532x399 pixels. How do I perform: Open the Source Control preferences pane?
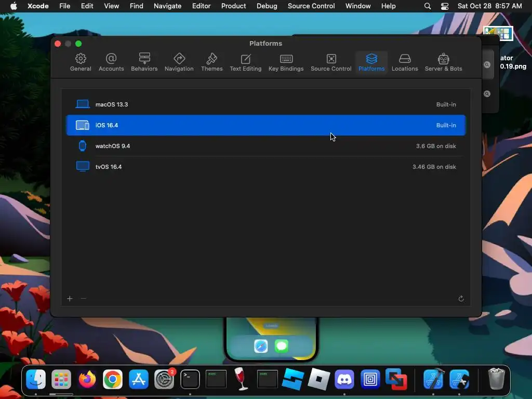tap(331, 62)
